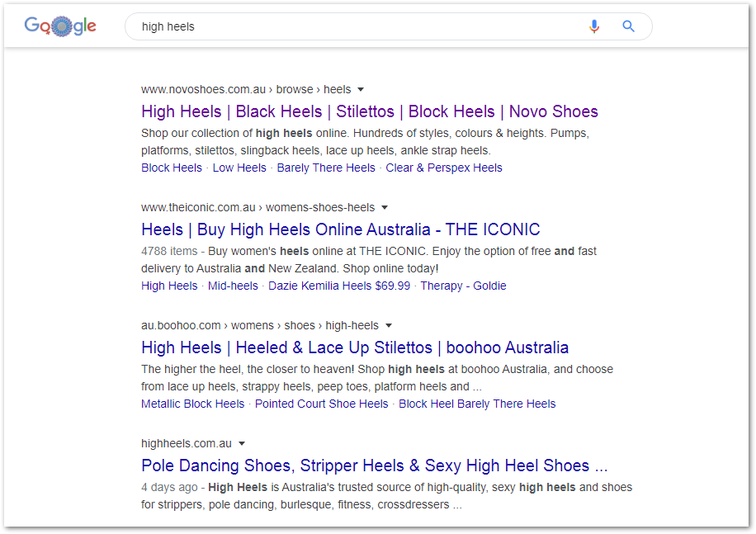Follow Pointed Court Shoe Heels sitelink

(x=322, y=404)
